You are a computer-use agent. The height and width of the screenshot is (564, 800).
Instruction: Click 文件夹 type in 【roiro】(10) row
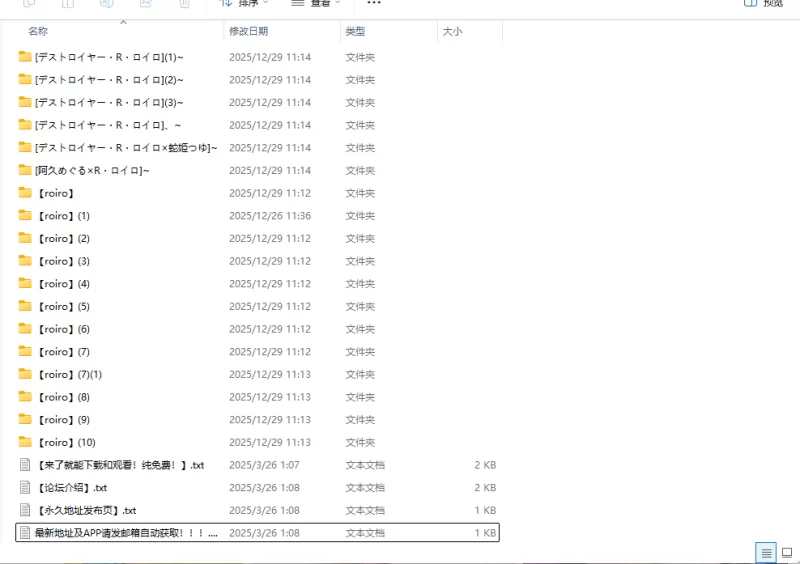click(360, 443)
